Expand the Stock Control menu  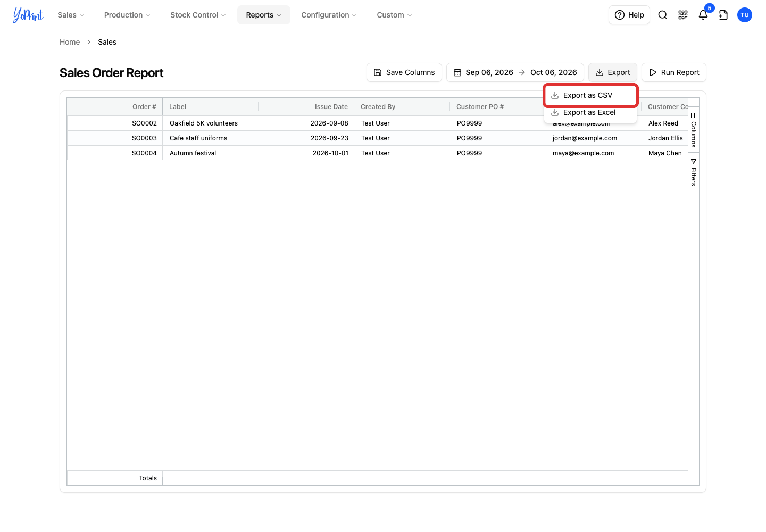[198, 15]
